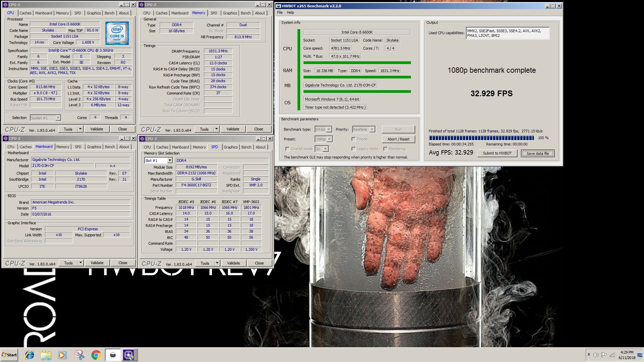Enable the Pmode checkbox
This screenshot has width=644, height=362.
354,139
